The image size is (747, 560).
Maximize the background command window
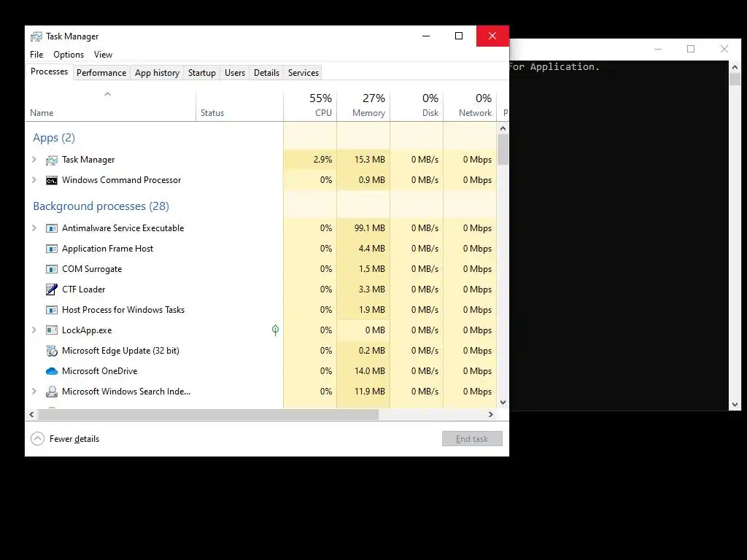pyautogui.click(x=691, y=49)
